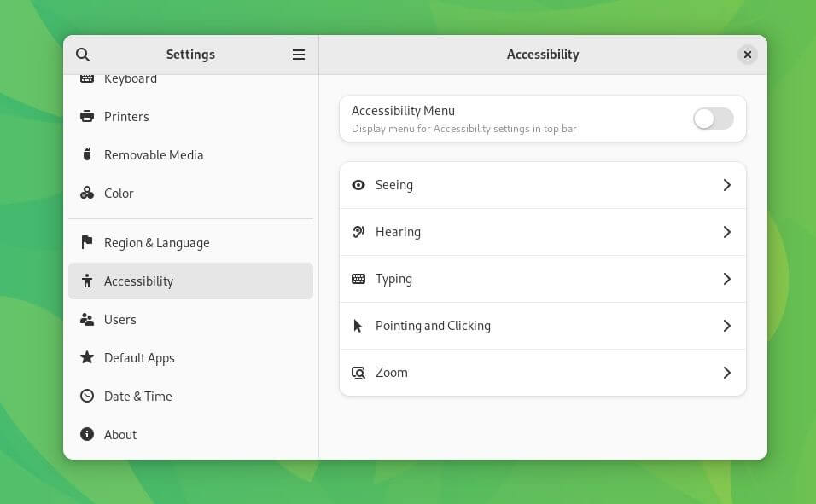Switch to the Date & Time section
816x504 pixels.
(x=137, y=396)
